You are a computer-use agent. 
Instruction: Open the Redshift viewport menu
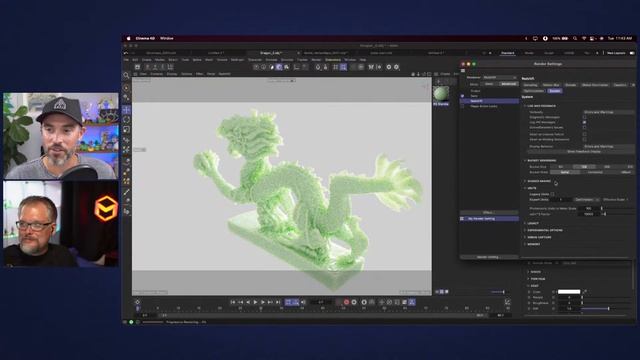(224, 74)
